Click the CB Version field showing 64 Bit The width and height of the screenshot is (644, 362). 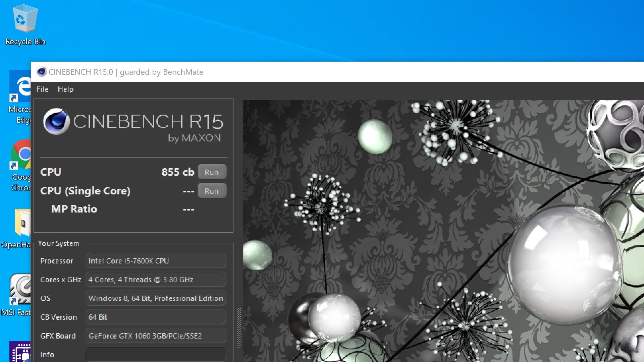click(156, 317)
